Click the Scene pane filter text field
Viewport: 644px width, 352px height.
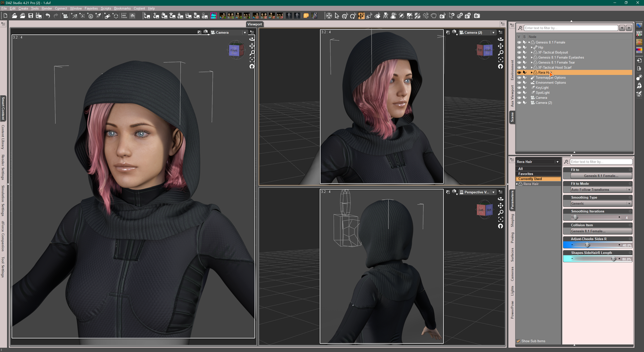point(570,28)
